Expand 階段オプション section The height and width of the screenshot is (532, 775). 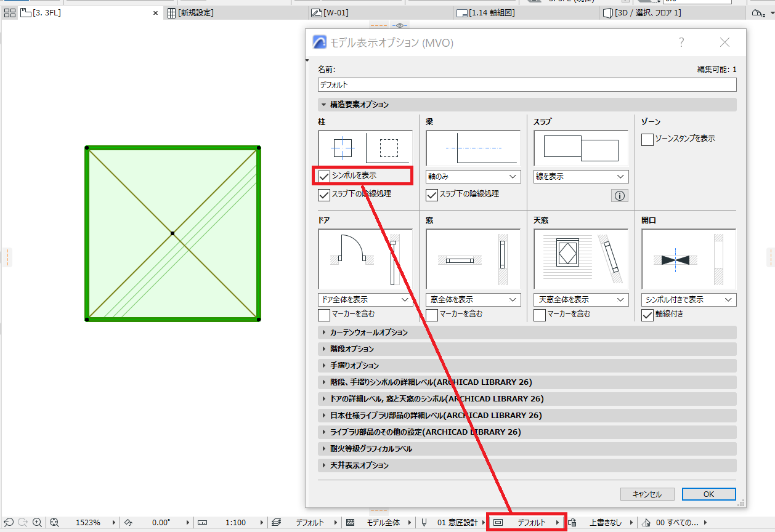(527, 349)
